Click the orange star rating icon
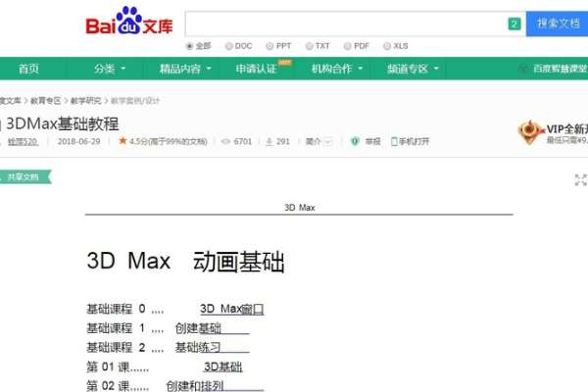The height and width of the screenshot is (392, 588). (x=122, y=141)
